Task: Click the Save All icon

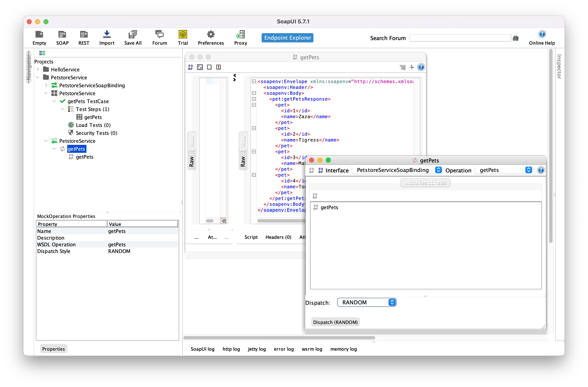Action: (133, 34)
